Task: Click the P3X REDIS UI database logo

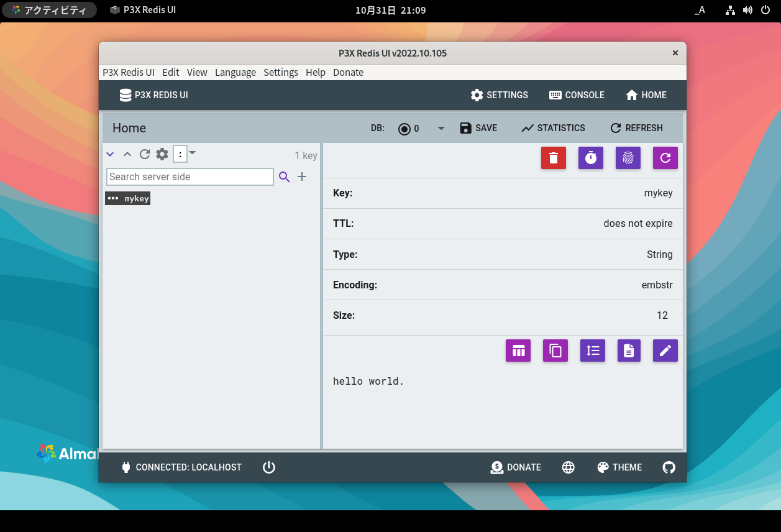Action: 153,95
